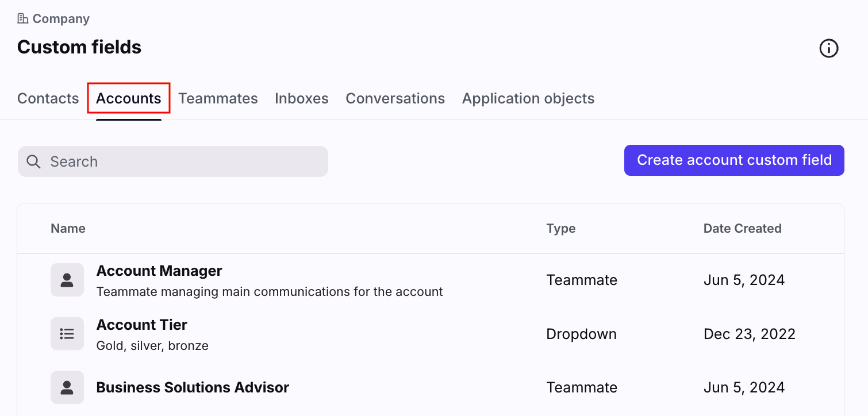Click the Account Manager person icon
The image size is (868, 416).
click(67, 280)
